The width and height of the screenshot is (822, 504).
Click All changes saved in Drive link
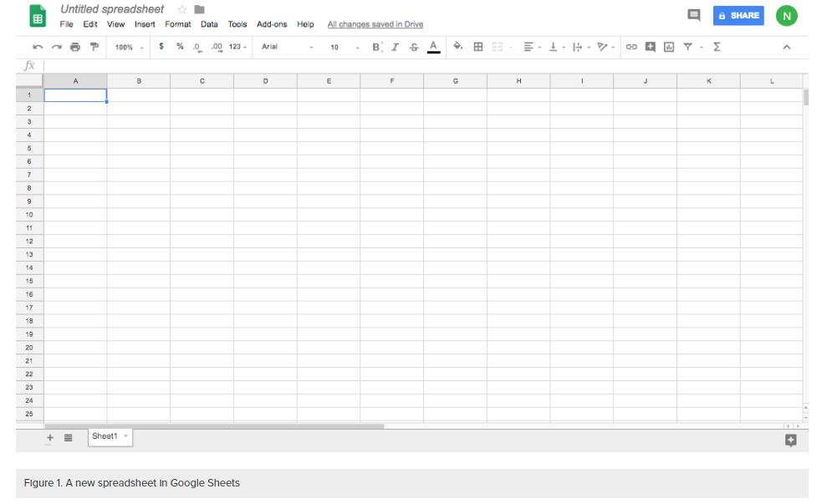(375, 24)
